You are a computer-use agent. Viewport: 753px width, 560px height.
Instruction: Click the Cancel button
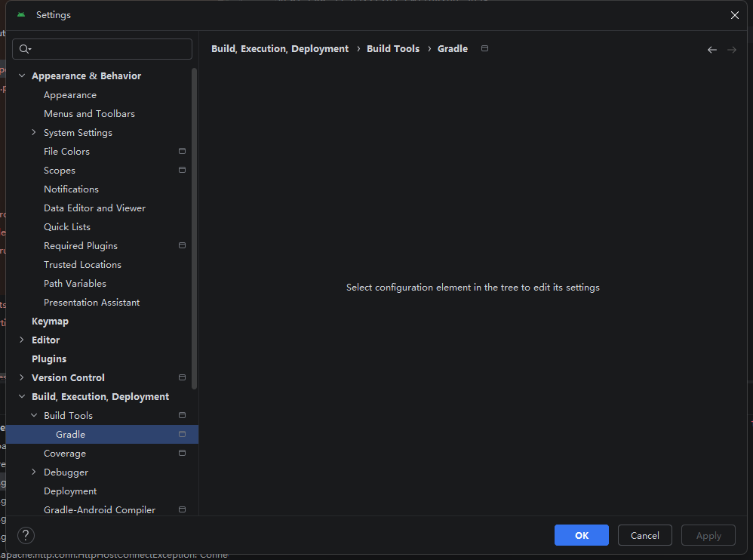click(644, 535)
